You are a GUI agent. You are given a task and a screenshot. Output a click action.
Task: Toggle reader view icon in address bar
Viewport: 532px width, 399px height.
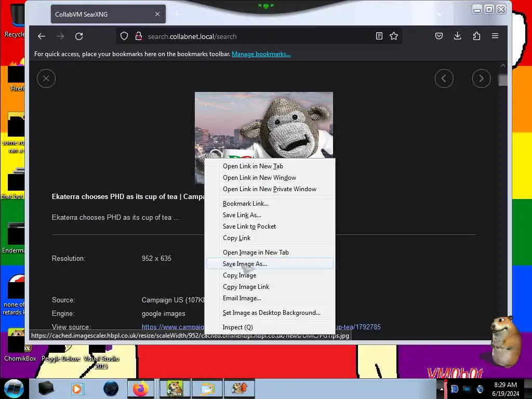point(379,36)
